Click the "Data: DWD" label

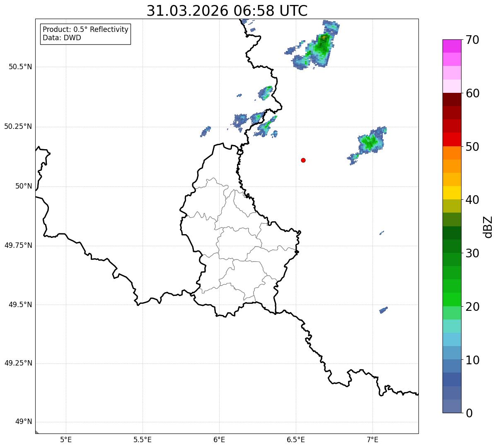point(62,38)
